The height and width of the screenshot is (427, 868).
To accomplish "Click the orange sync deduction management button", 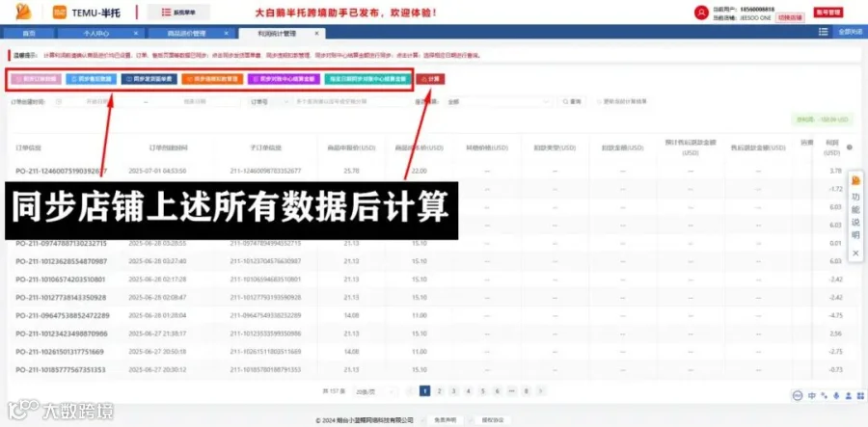I will (212, 79).
